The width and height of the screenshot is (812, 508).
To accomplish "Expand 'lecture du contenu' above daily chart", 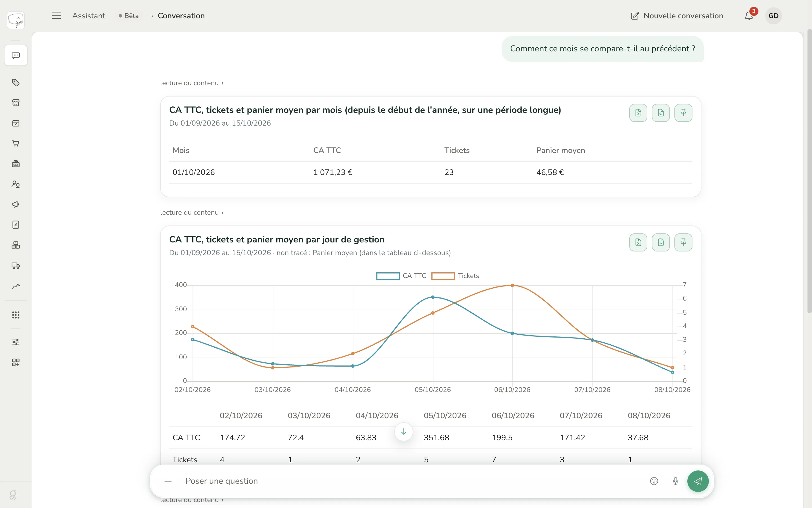I will tap(192, 212).
